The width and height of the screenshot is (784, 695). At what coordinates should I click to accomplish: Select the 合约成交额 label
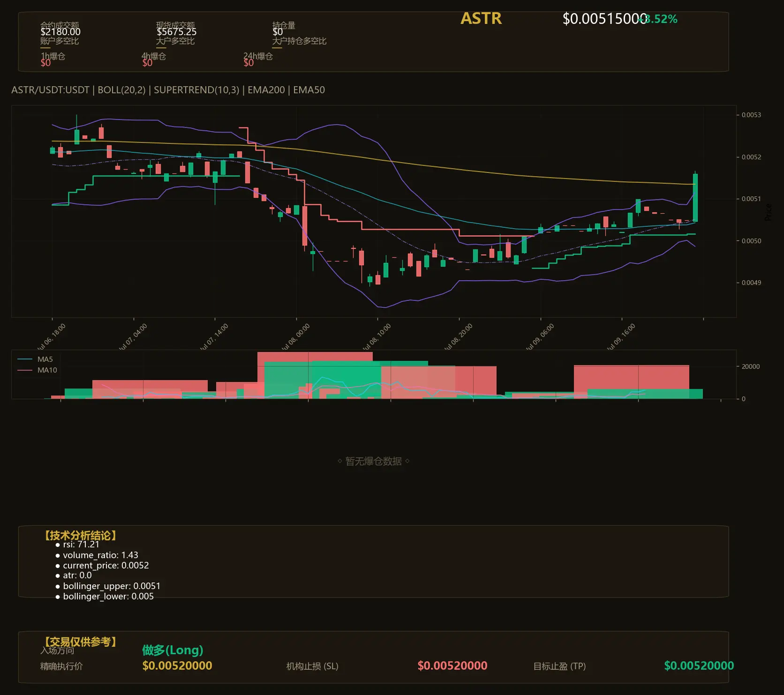pyautogui.click(x=60, y=25)
